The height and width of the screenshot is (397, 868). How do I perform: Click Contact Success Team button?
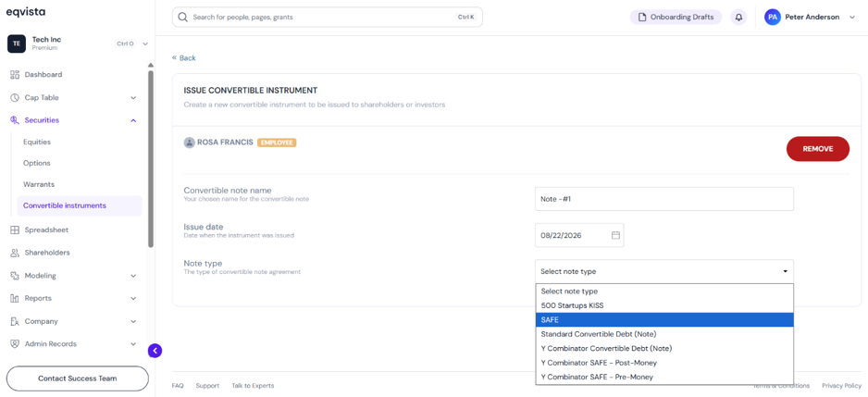pos(78,378)
